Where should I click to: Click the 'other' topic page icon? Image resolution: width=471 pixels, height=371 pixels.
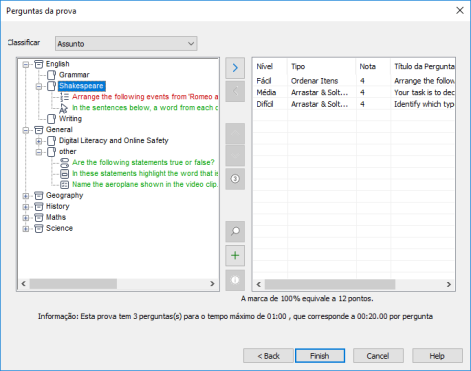point(51,152)
